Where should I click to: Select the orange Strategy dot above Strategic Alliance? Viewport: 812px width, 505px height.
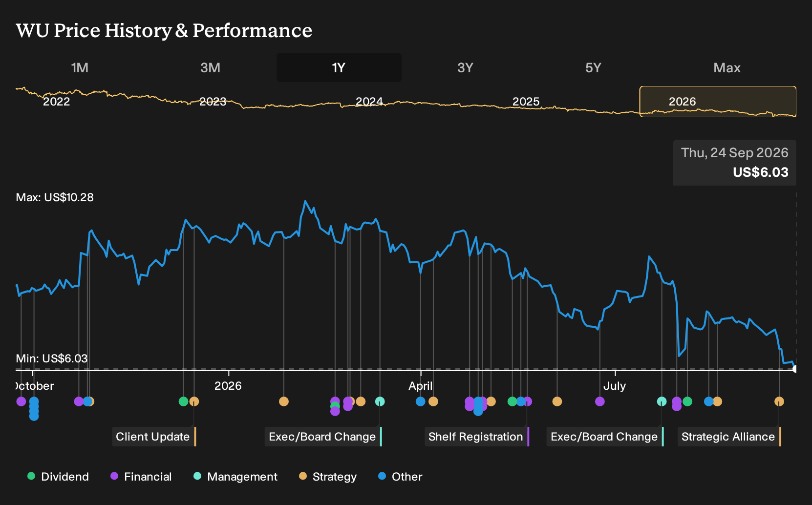pyautogui.click(x=779, y=401)
